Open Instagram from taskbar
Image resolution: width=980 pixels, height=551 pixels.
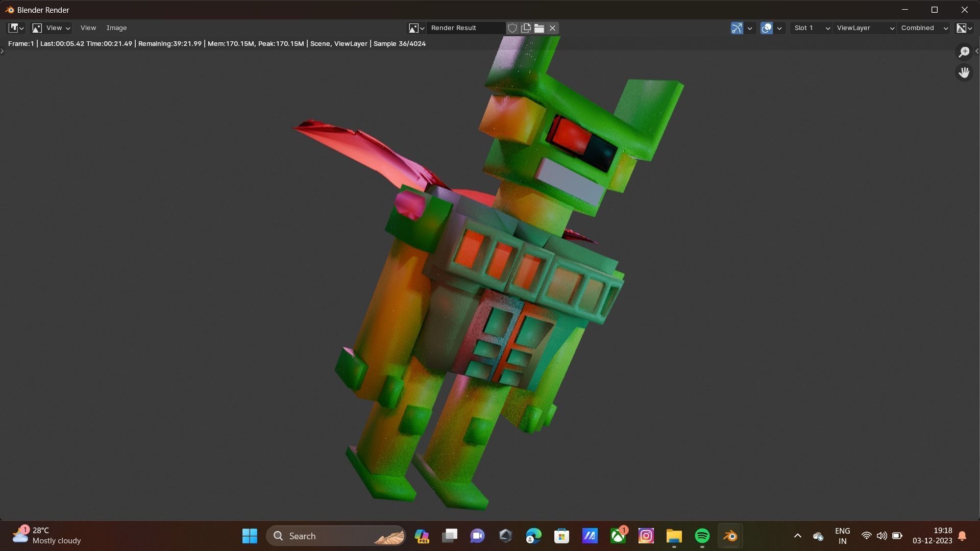pyautogui.click(x=646, y=536)
